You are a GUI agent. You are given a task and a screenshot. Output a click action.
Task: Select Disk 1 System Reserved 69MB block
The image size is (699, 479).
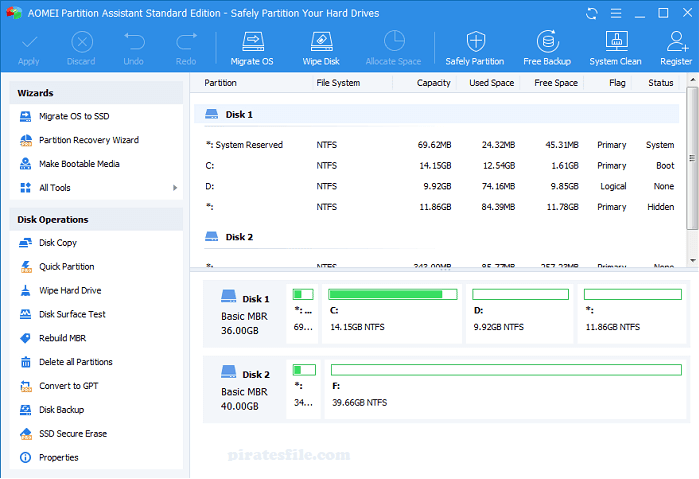pyautogui.click(x=303, y=314)
